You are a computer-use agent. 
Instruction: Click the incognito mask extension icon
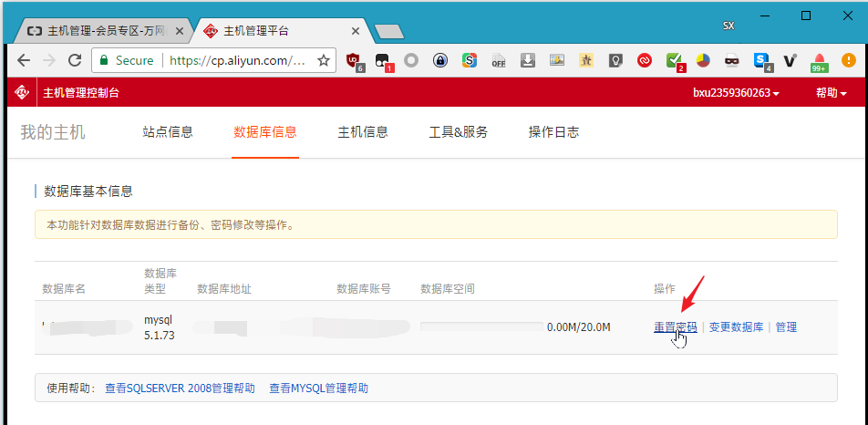pos(731,61)
